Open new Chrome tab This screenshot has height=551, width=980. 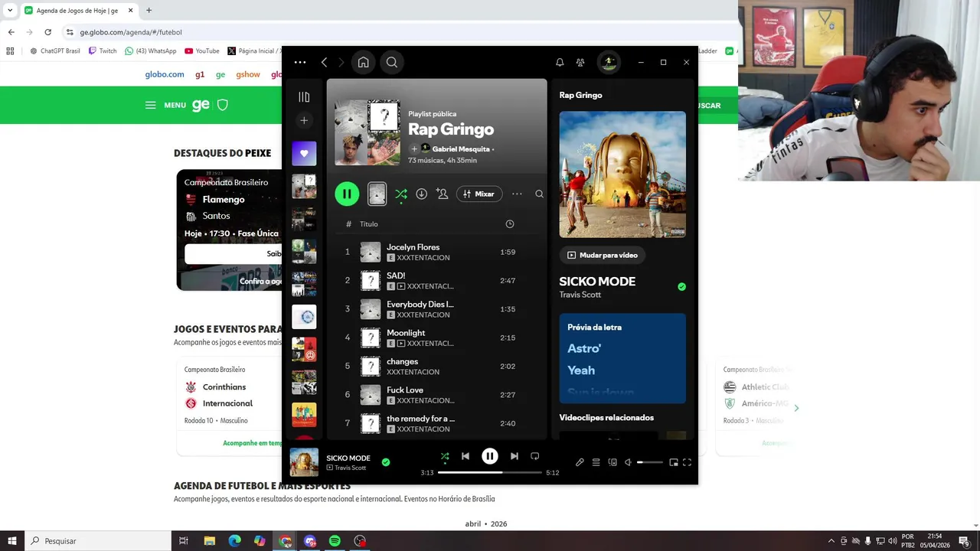(149, 10)
